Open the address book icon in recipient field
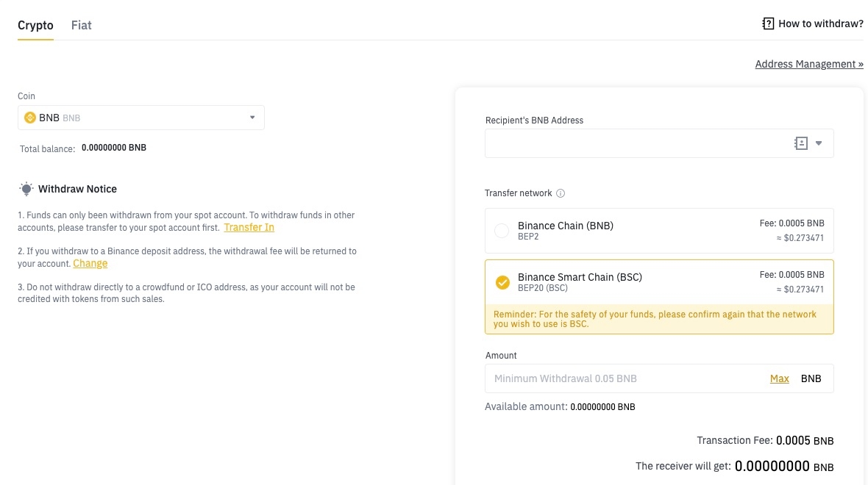This screenshot has width=868, height=485. tap(801, 143)
